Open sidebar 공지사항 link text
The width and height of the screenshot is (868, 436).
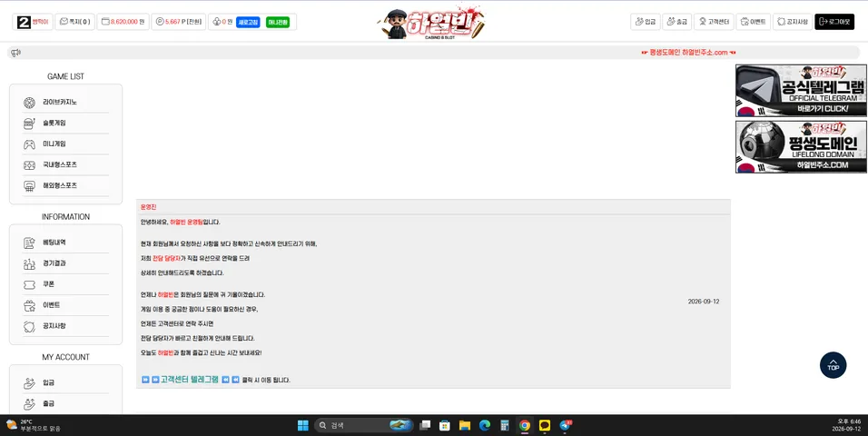[54, 326]
